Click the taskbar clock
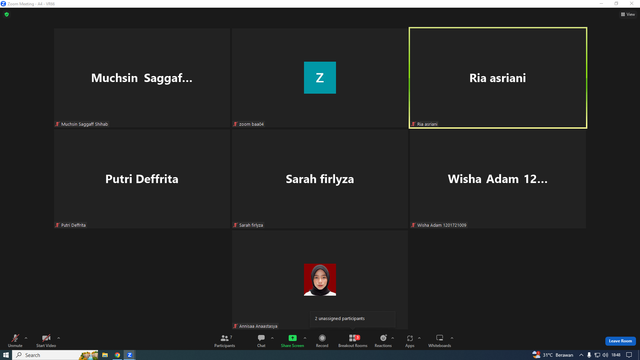Screen dimensions: 640x360 [616, 355]
